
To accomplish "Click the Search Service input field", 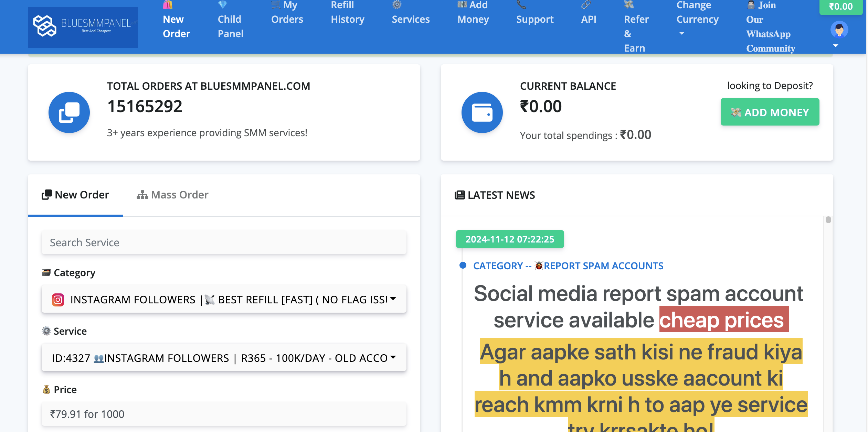I will tap(224, 242).
